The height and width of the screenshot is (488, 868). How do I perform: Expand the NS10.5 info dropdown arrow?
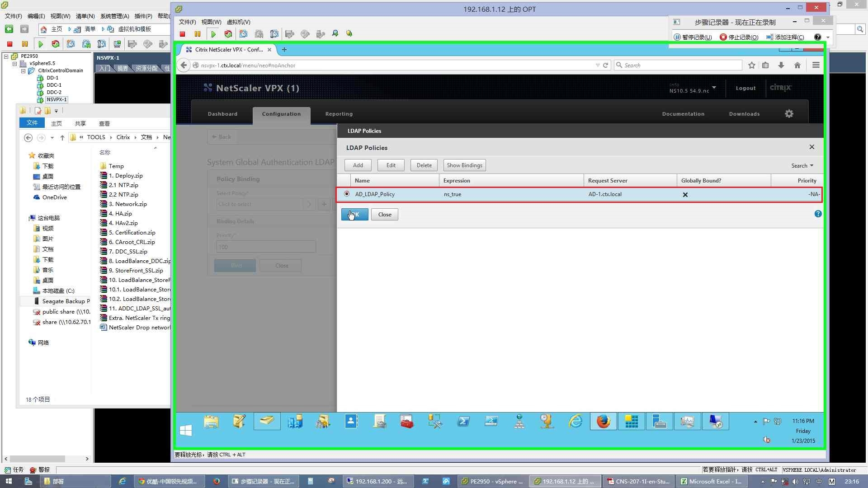(x=714, y=88)
